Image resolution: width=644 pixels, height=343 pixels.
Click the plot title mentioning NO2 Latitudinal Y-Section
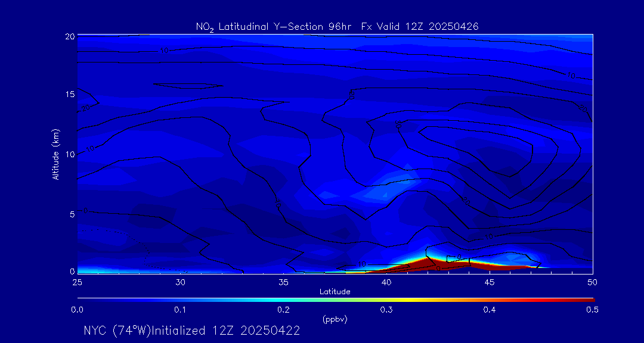(x=337, y=27)
